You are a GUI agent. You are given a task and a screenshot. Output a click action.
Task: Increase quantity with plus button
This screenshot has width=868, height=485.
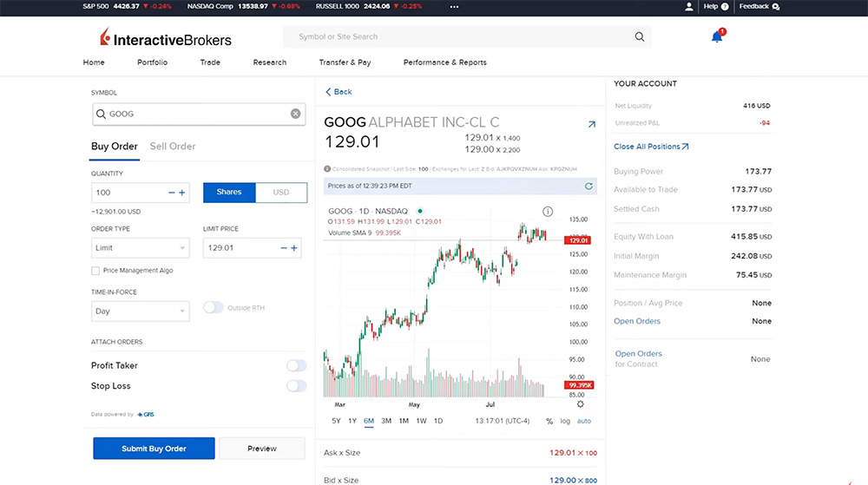(x=181, y=193)
